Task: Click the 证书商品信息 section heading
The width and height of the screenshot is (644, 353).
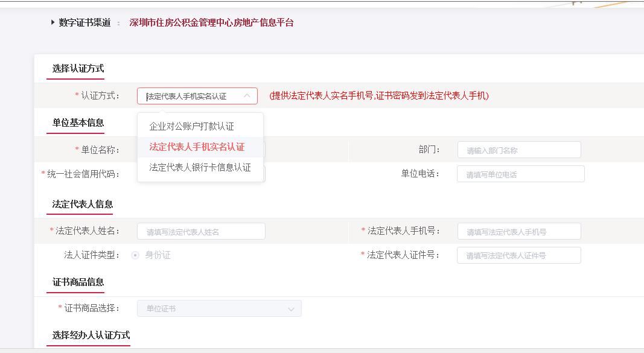Action: click(78, 282)
